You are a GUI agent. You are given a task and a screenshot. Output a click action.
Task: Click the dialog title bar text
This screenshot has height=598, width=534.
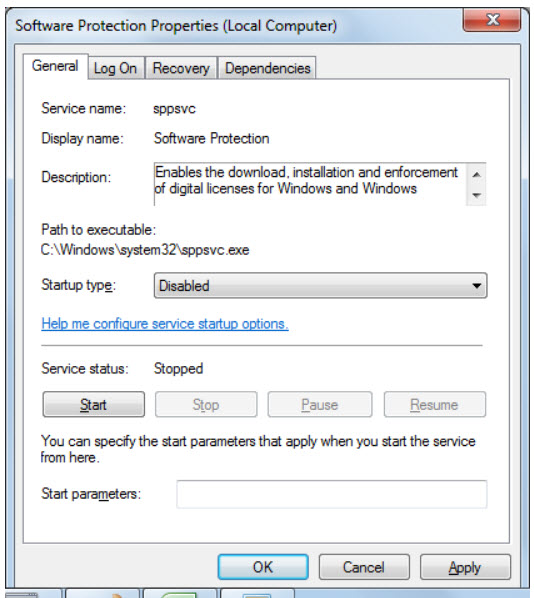point(176,26)
